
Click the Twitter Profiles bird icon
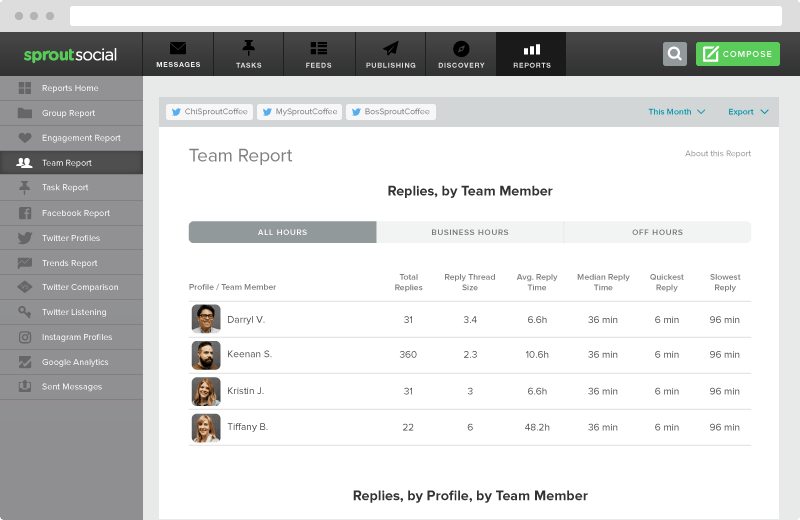pos(24,238)
